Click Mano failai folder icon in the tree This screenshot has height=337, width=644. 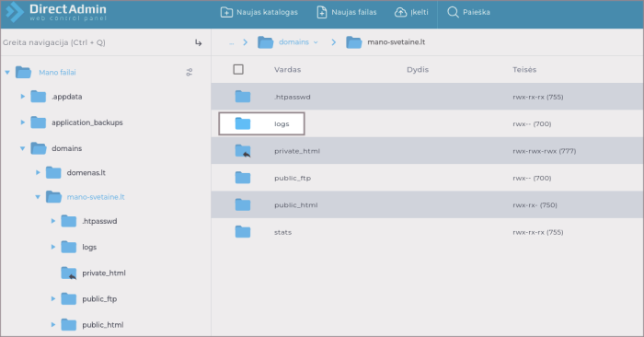coord(23,73)
